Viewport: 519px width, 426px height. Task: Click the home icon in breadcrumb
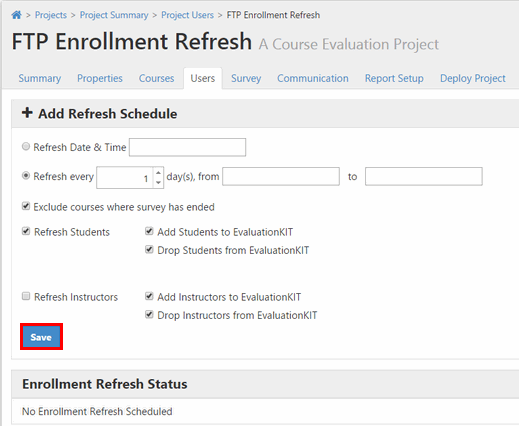pyautogui.click(x=17, y=15)
